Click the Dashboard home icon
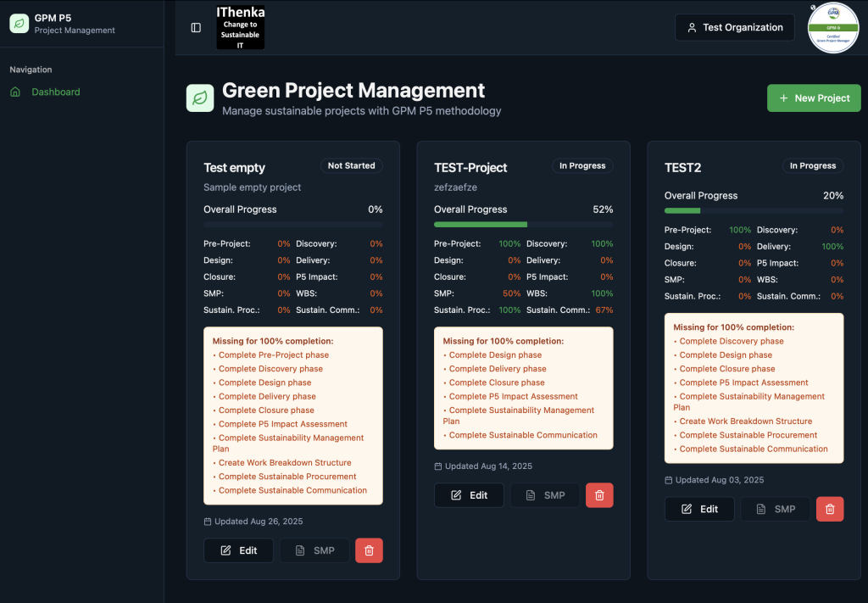 [x=15, y=92]
